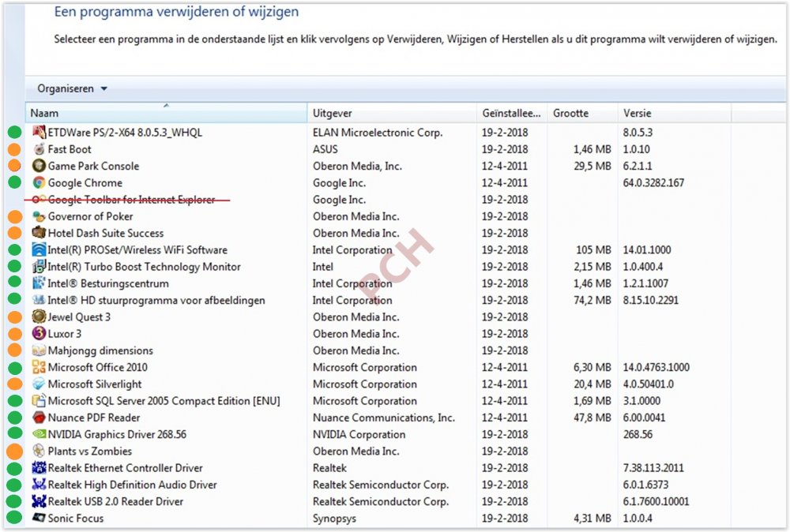The image size is (790, 532).
Task: Click the 74,2 MB size cell
Action: [x=592, y=300]
